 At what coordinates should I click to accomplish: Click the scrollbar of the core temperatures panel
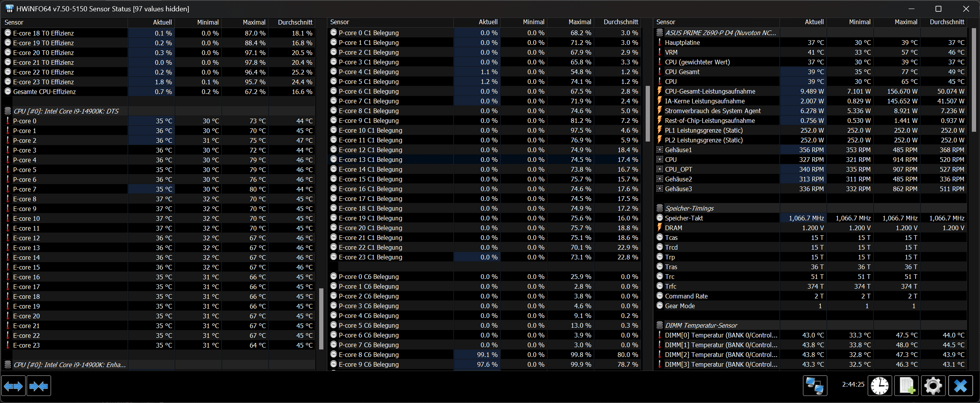pyautogui.click(x=321, y=319)
